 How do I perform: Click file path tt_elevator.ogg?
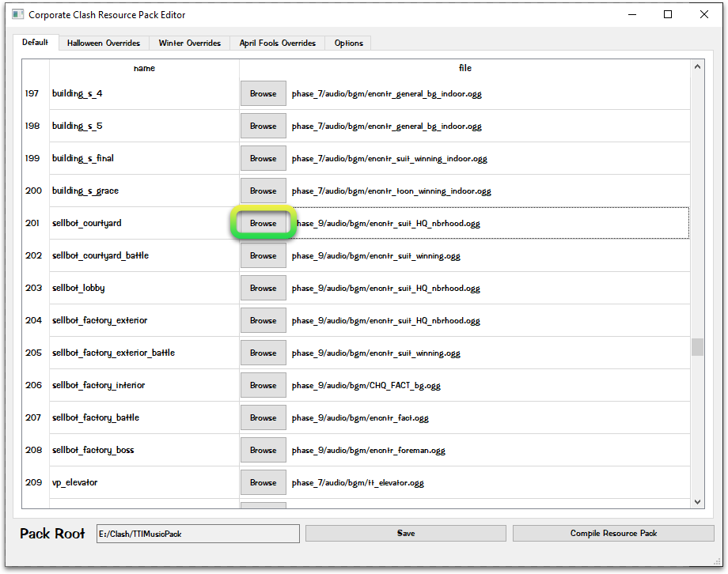(x=358, y=483)
